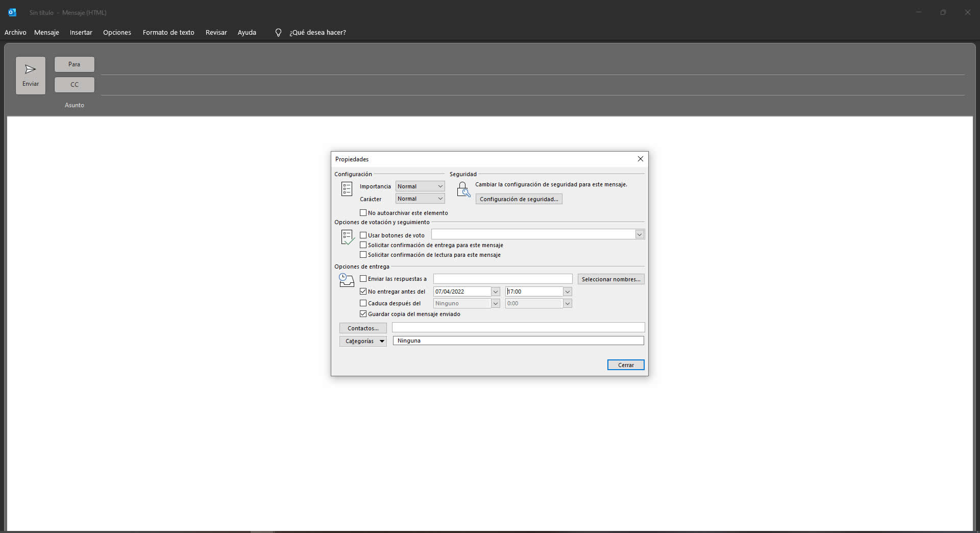Open the Opciones ribbon tab
980x533 pixels.
117,33
